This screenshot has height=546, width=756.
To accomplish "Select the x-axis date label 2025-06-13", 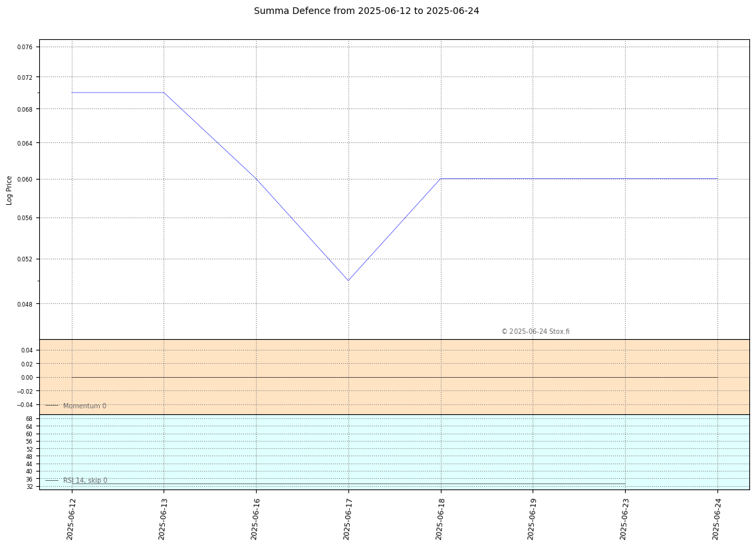I will [162, 519].
